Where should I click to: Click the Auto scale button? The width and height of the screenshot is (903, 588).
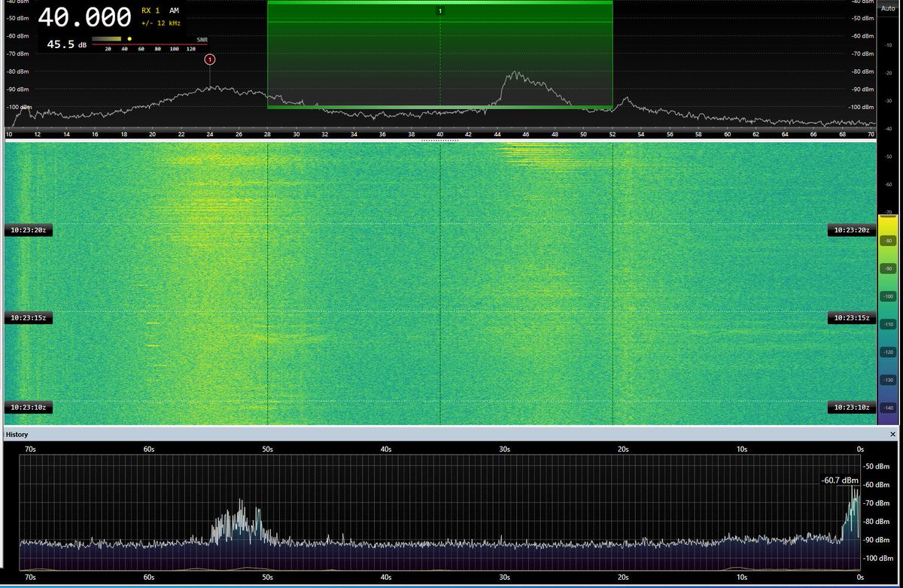888,7
